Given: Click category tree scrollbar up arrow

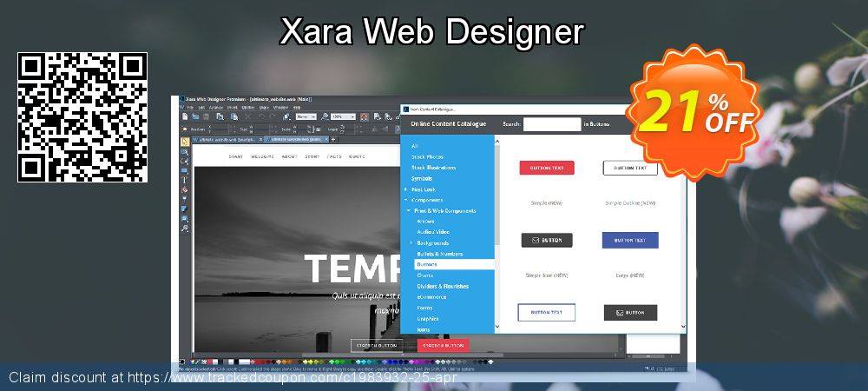Looking at the screenshot, I should point(496,141).
